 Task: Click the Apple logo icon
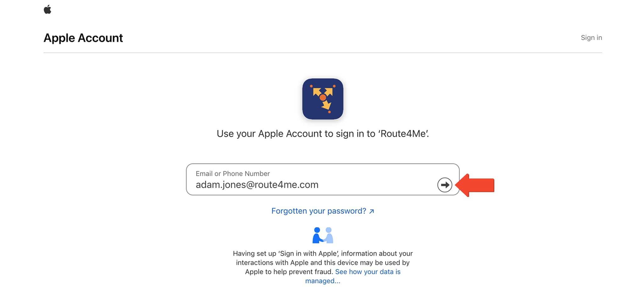[47, 9]
